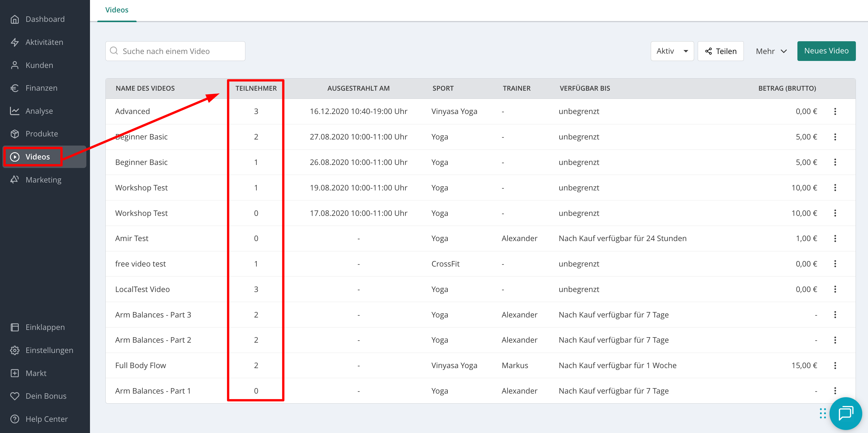Viewport: 868px width, 433px height.
Task: Open options menu for Advanced row
Action: pos(835,111)
